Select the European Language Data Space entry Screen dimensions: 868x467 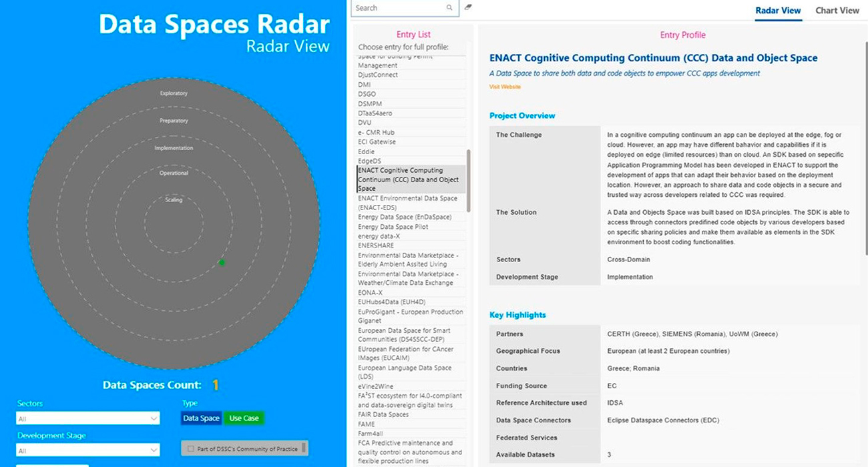[x=405, y=372]
